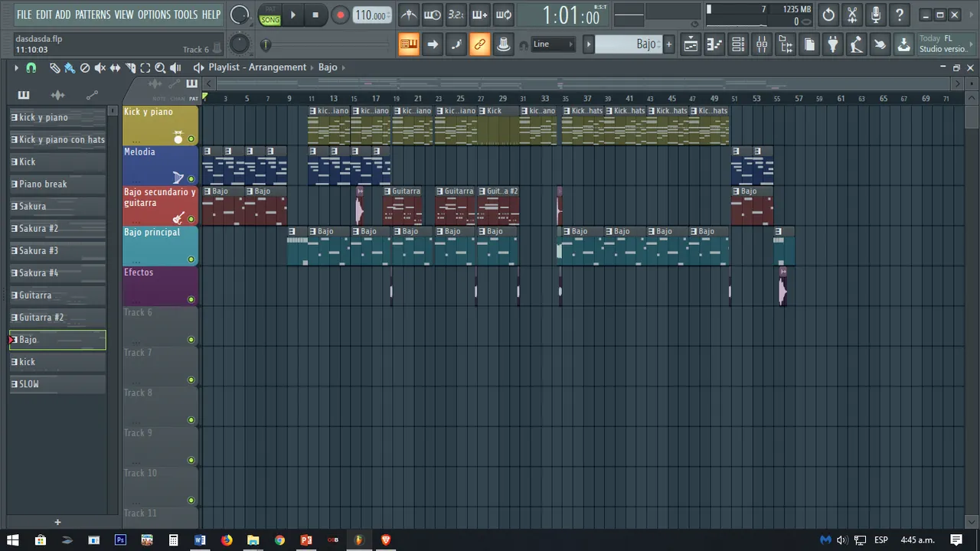Screen dimensions: 980x551
Task: Mute Track 6 green light
Action: (191, 340)
